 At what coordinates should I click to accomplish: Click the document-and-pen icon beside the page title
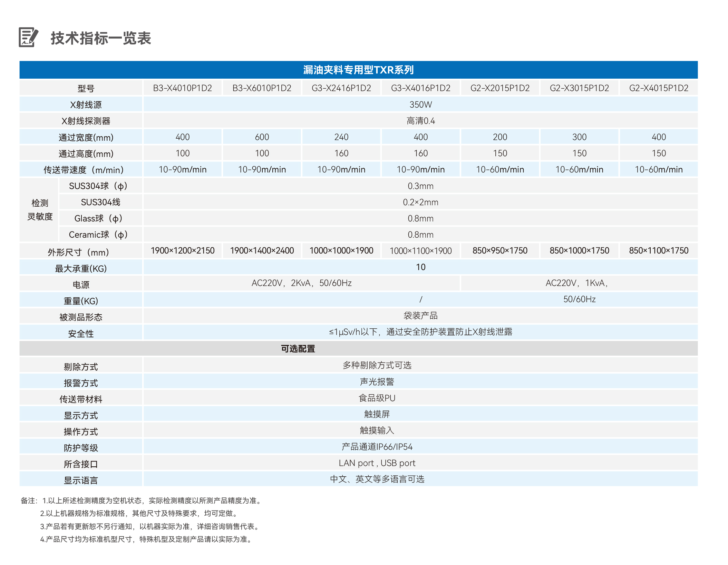click(28, 37)
